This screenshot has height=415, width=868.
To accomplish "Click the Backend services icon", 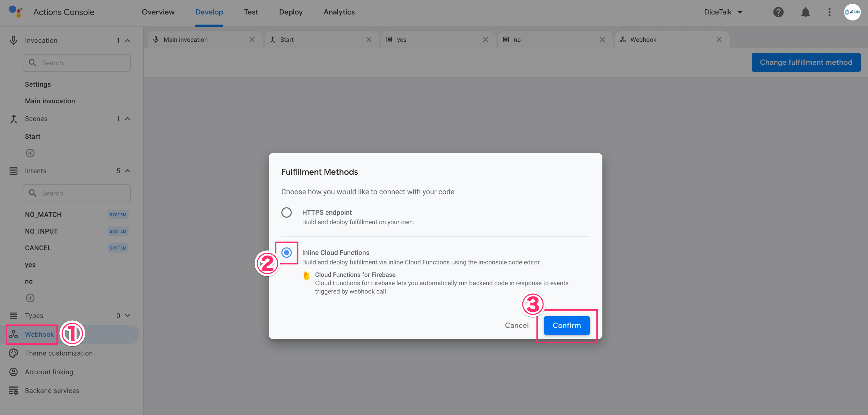I will click(14, 391).
